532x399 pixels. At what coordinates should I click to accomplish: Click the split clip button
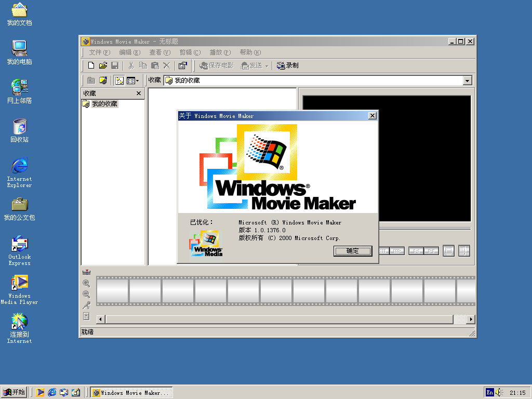point(464,251)
